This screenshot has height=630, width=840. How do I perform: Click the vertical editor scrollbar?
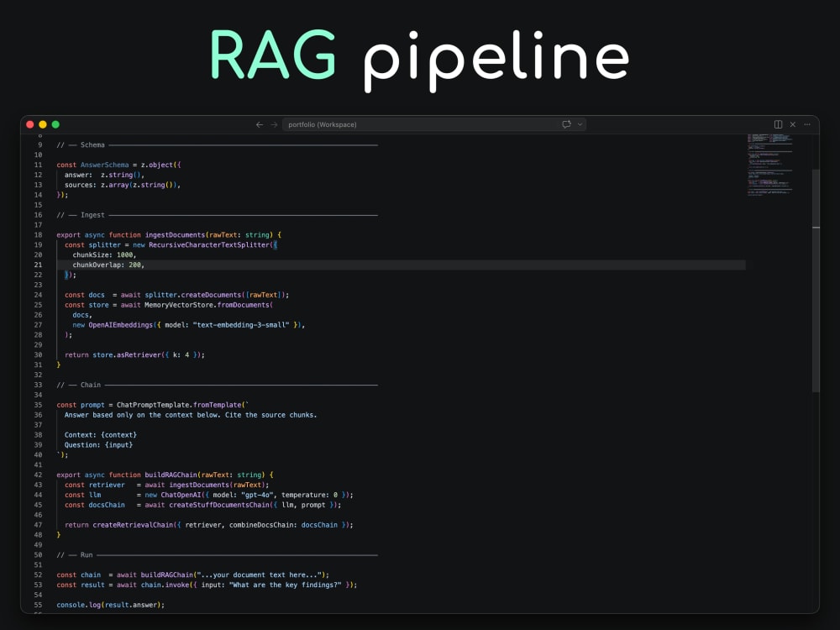816,281
